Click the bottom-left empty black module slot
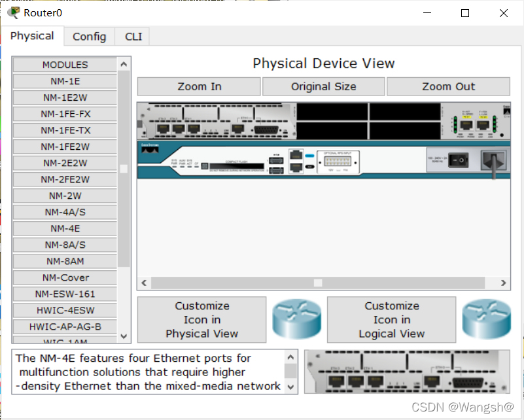This screenshot has height=420, width=524. 332,131
